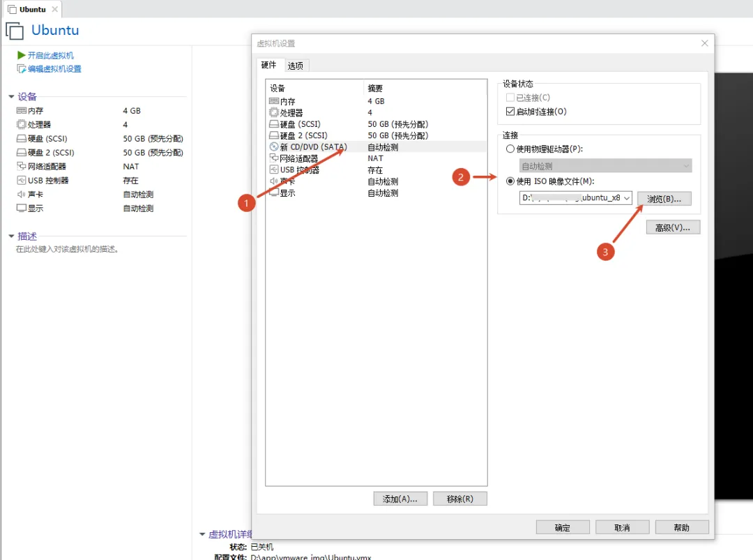The width and height of the screenshot is (753, 560).
Task: Click the 取消 button
Action: tap(623, 527)
